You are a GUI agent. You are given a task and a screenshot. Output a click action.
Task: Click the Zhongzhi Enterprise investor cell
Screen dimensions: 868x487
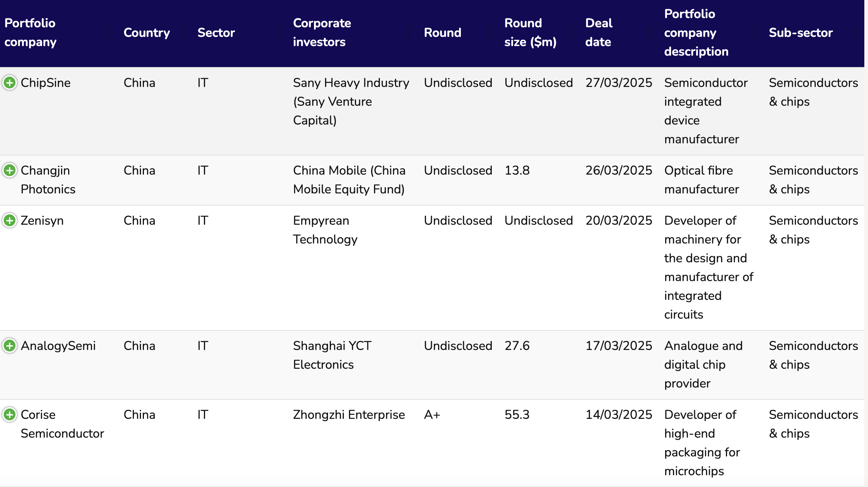(x=349, y=415)
